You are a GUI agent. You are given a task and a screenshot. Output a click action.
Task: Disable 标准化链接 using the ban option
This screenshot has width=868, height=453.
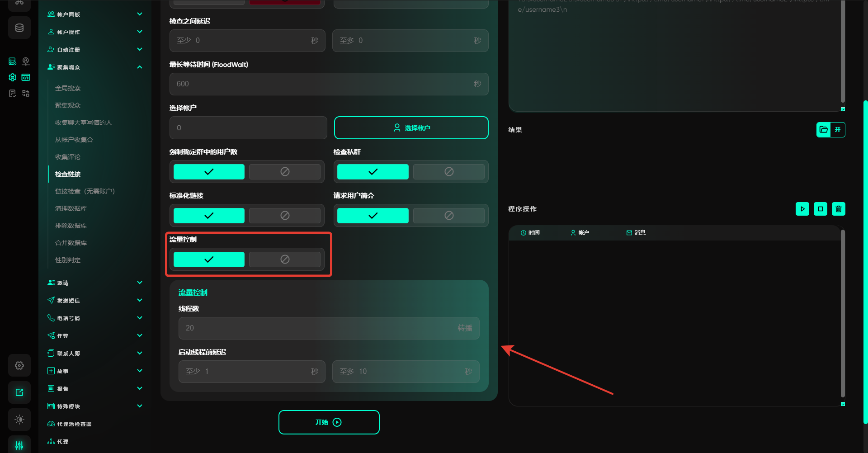[284, 216]
